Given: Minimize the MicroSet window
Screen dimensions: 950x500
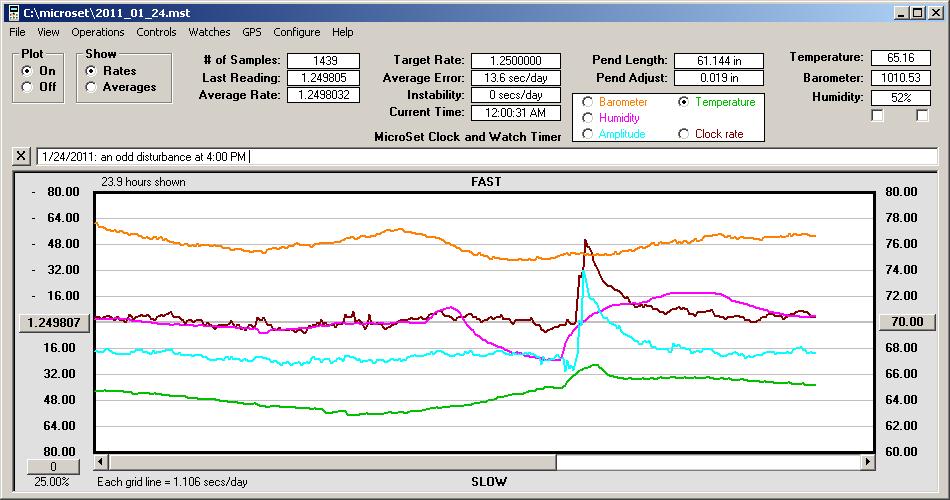Looking at the screenshot, I should pos(901,13).
